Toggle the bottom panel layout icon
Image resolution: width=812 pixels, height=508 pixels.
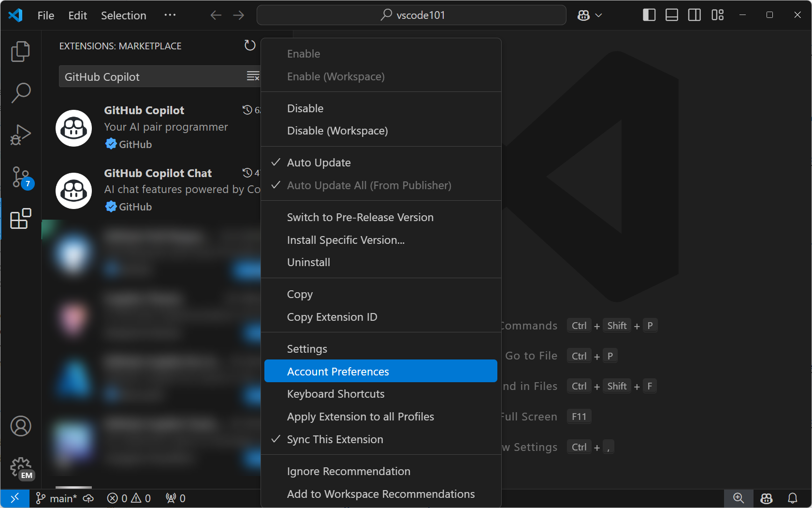(x=672, y=15)
